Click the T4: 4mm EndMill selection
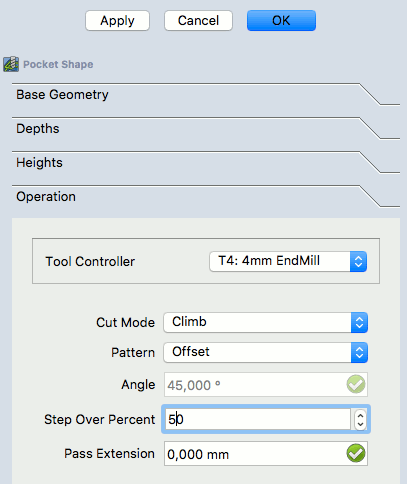 point(288,261)
